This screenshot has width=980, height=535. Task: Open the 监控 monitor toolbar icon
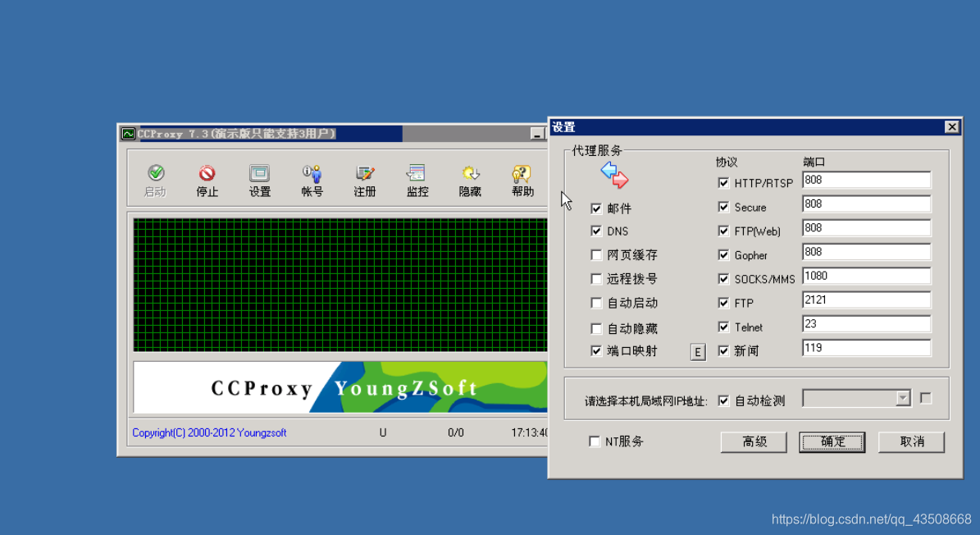417,181
